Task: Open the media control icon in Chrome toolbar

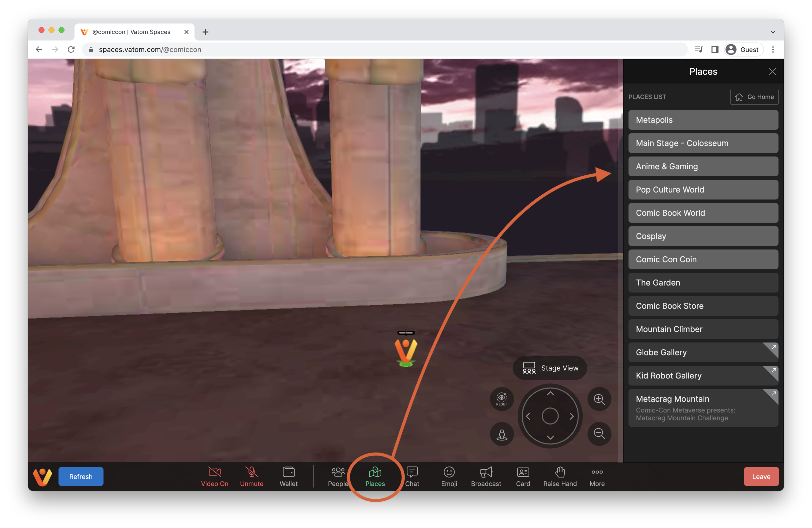Action: 698,49
